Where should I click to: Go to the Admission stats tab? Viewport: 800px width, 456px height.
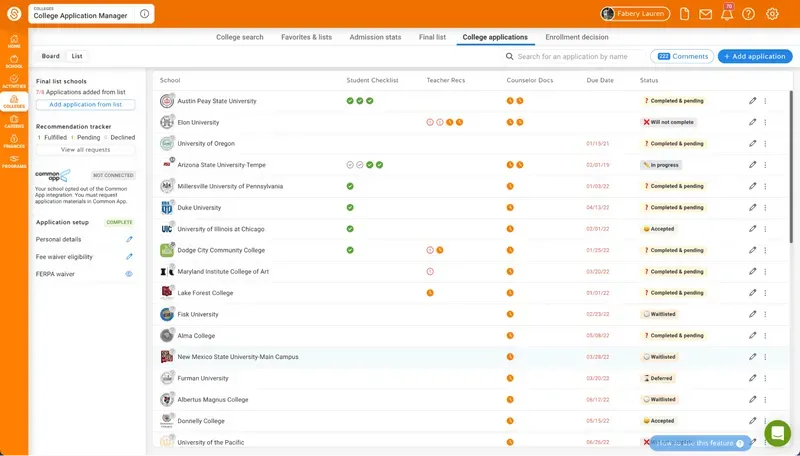[376, 37]
